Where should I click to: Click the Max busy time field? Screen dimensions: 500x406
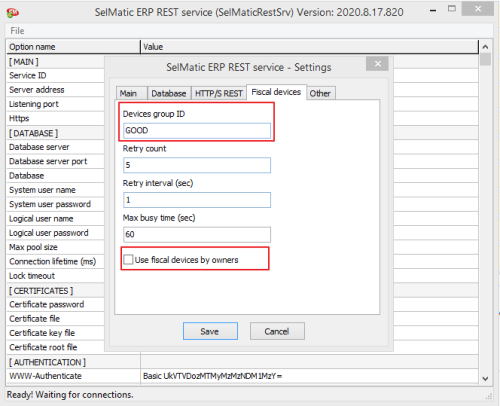click(x=197, y=235)
